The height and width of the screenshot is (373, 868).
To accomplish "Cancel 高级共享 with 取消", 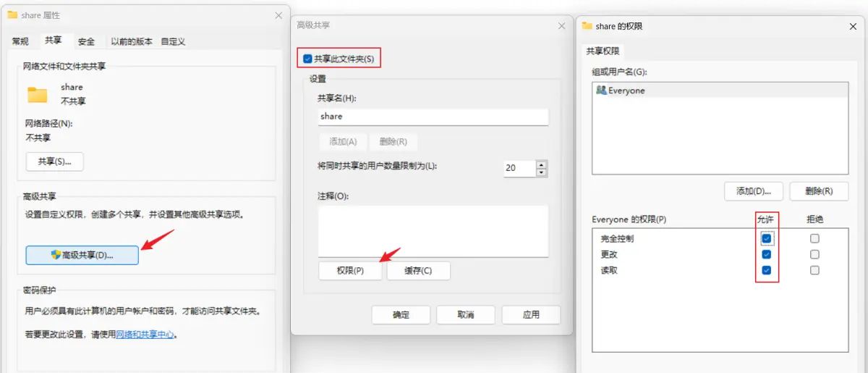I will pyautogui.click(x=466, y=315).
